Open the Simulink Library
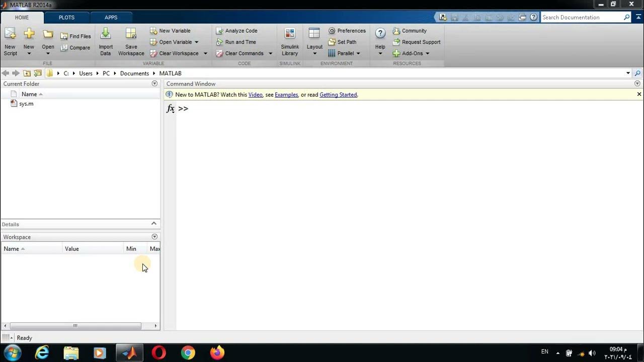Image resolution: width=644 pixels, height=362 pixels. click(290, 41)
